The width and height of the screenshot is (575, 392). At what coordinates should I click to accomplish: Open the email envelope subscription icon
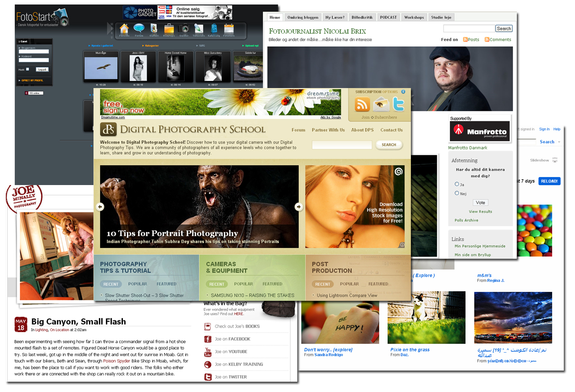point(381,104)
